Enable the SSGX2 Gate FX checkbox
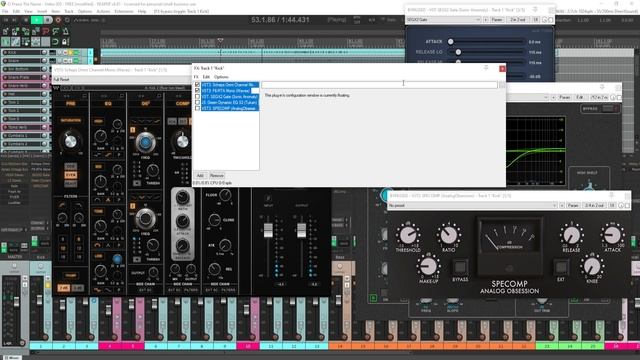Viewport: 640px width, 360px height. pos(198,97)
